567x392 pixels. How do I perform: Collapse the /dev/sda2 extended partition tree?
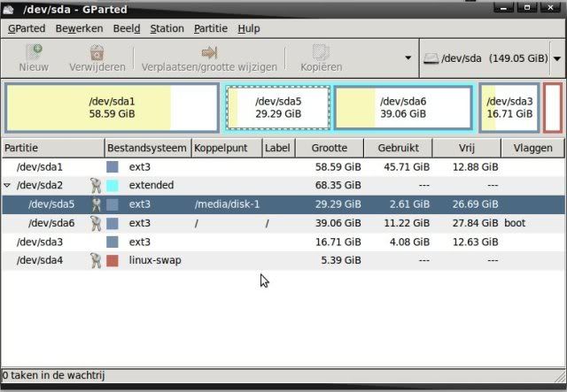[x=8, y=186]
